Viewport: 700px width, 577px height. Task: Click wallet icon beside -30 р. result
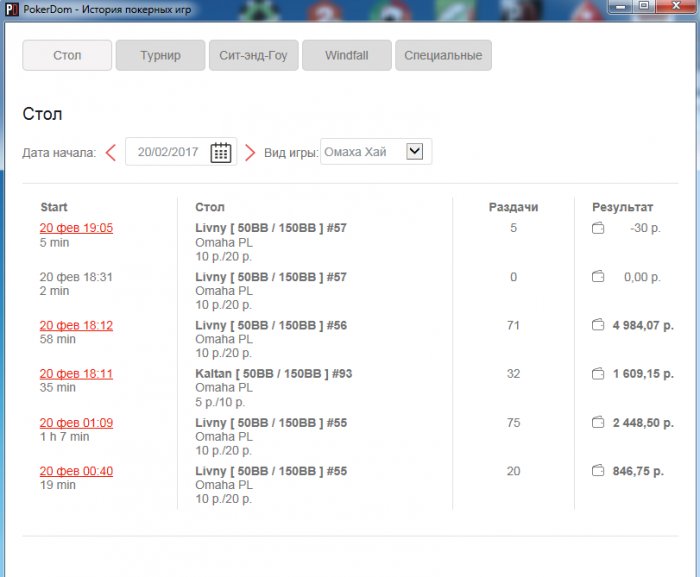pos(598,228)
